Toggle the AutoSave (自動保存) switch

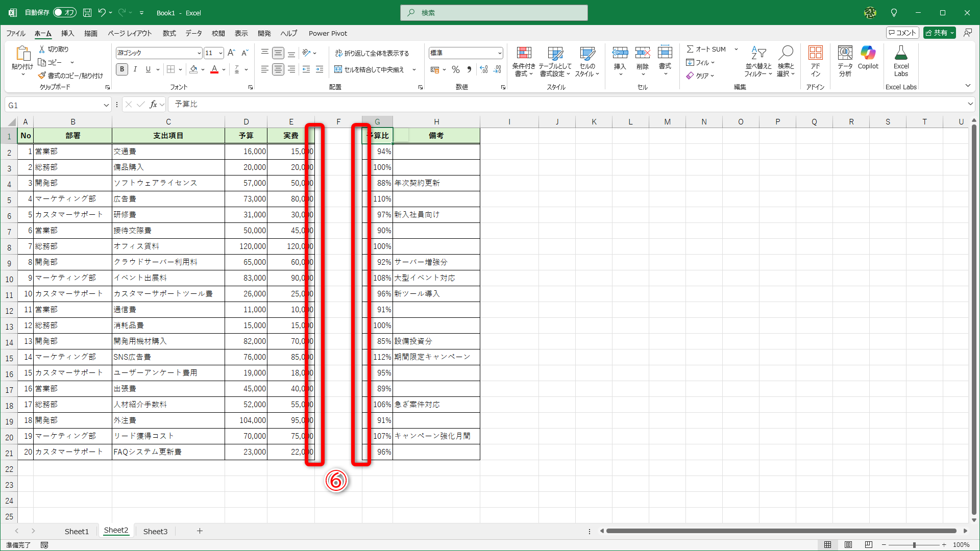pyautogui.click(x=65, y=13)
